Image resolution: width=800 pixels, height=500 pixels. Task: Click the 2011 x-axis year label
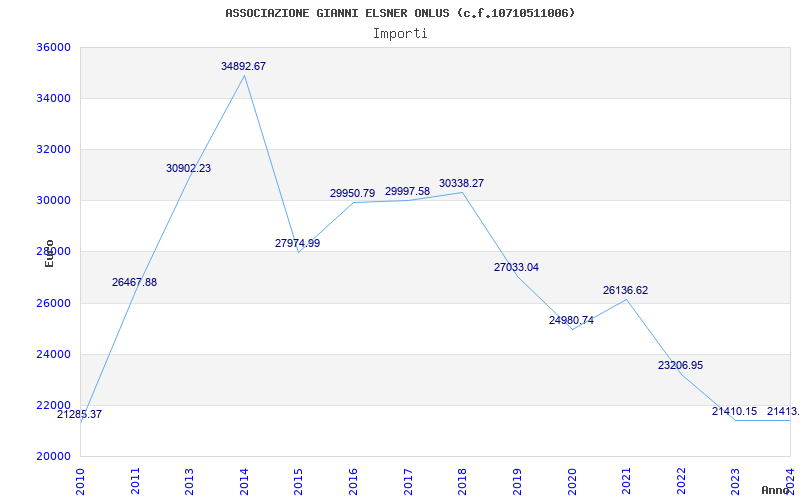(135, 481)
